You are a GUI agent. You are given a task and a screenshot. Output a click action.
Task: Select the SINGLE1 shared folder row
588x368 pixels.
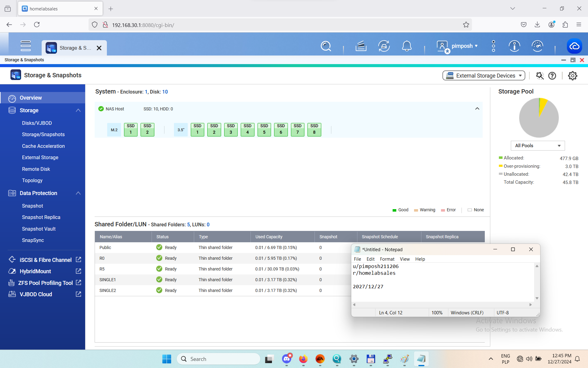[223, 280]
